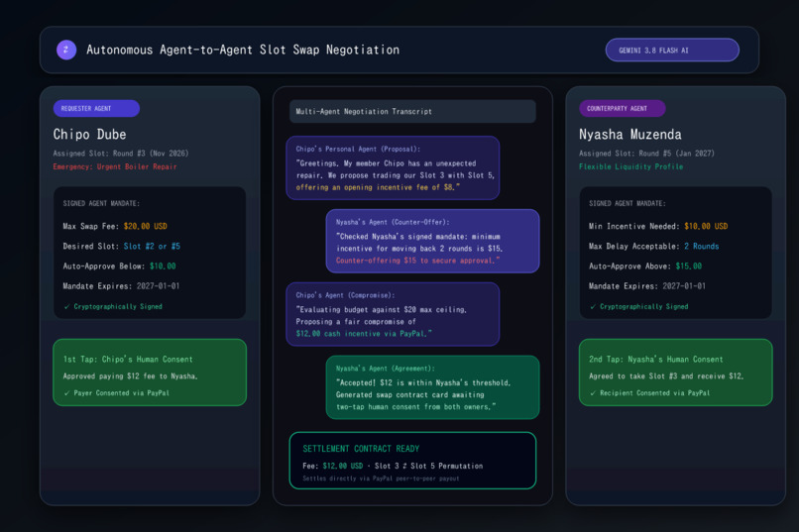Click Chipo's Mandate Expires 2027-01-01 row
Image resolution: width=799 pixels, height=532 pixels.
pyautogui.click(x=121, y=286)
